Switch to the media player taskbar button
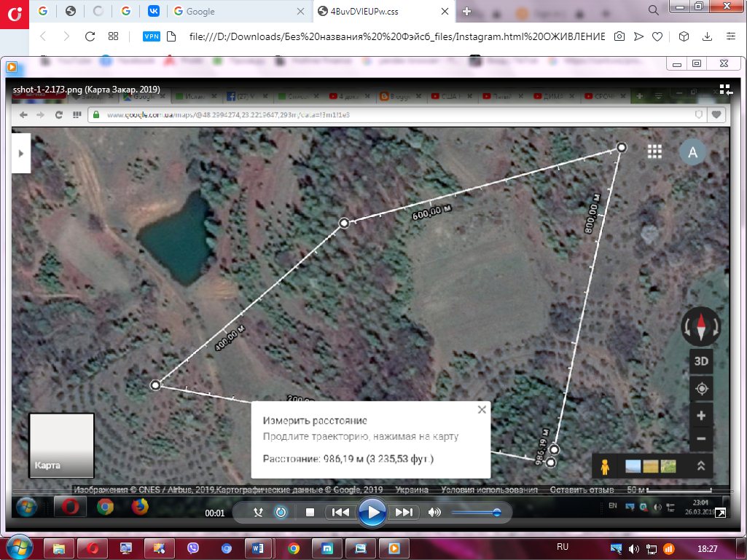Viewport: 747px width, 560px height. pos(394,548)
